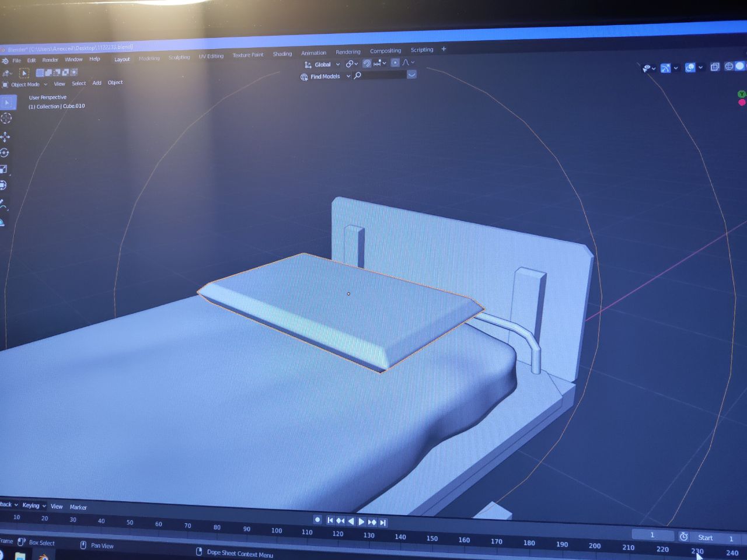This screenshot has width=747, height=560.
Task: Switch to the Sculpting workspace tab
Action: coord(179,57)
